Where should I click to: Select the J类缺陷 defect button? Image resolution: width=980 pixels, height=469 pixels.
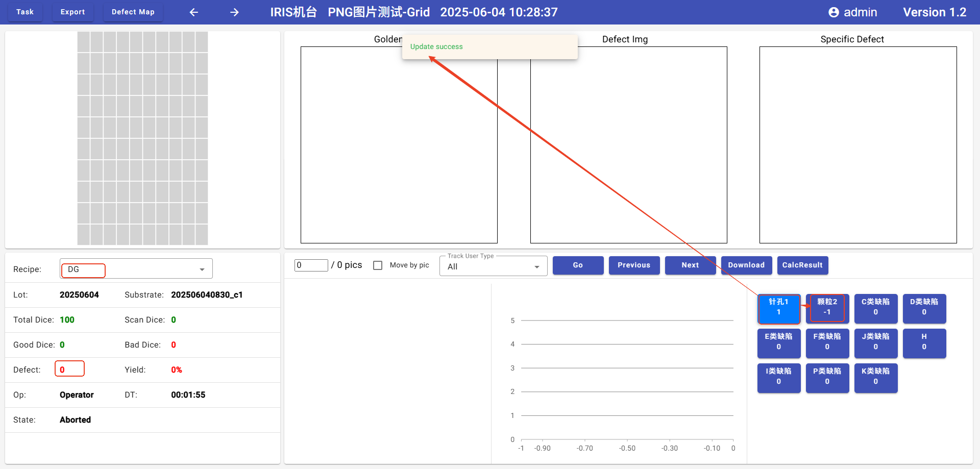point(876,343)
